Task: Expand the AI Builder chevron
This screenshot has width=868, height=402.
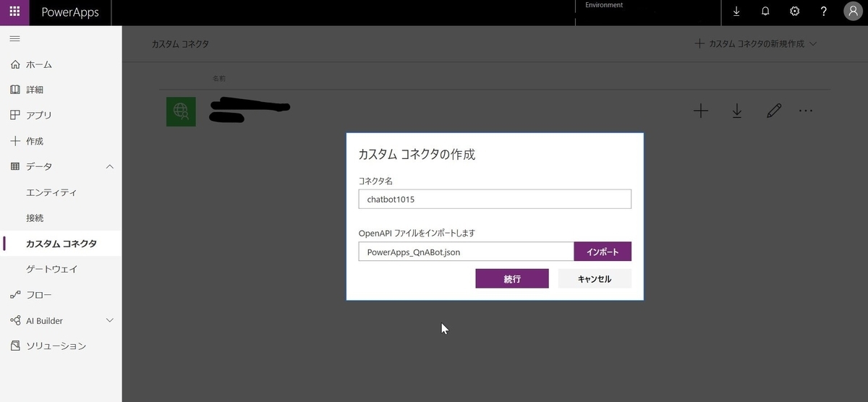Action: tap(110, 320)
